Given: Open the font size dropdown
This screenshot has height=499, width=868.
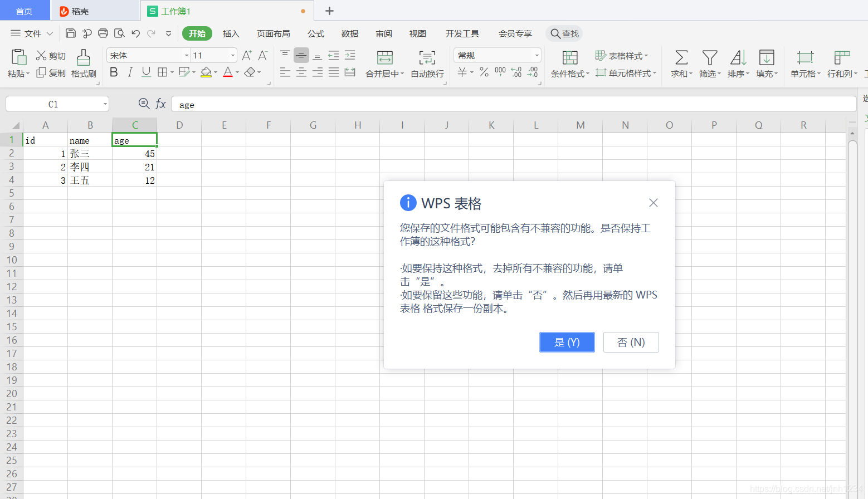Looking at the screenshot, I should point(233,55).
